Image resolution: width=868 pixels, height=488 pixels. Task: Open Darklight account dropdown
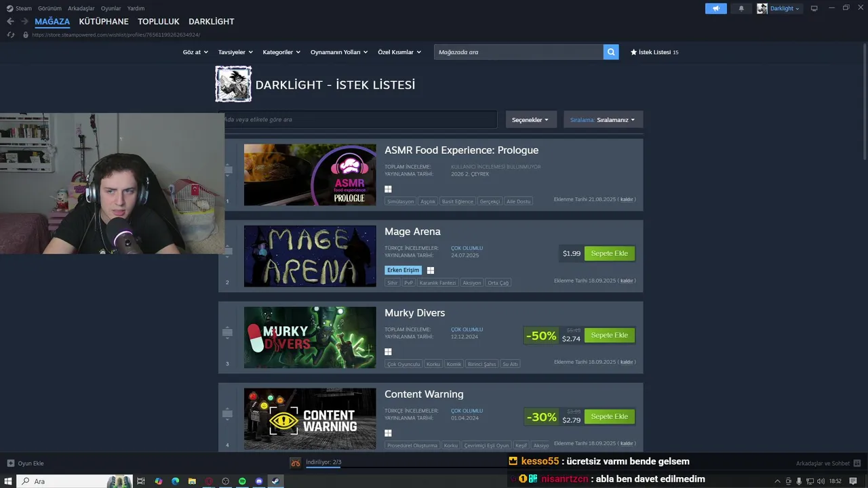pos(779,8)
